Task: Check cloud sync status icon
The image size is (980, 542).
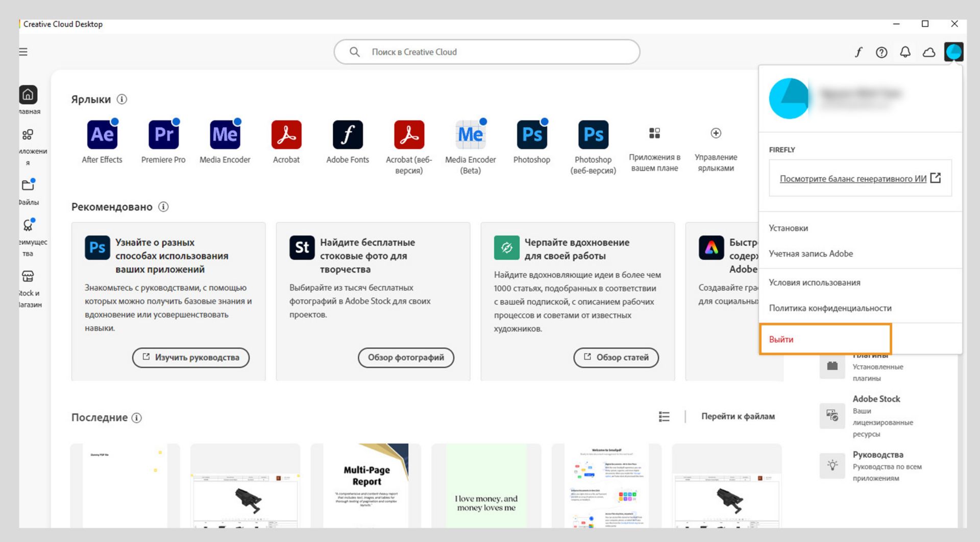Action: (x=929, y=52)
